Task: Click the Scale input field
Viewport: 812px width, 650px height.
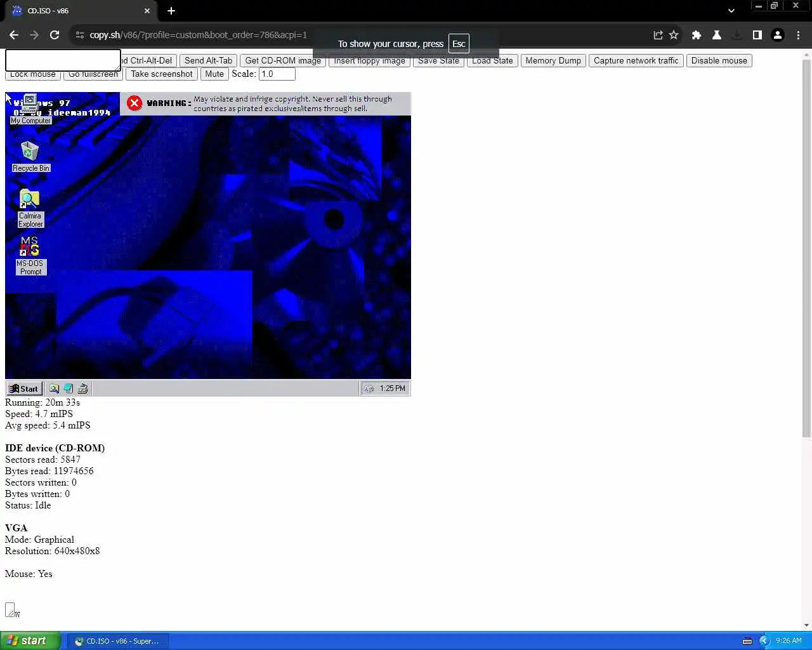Action: 277,74
